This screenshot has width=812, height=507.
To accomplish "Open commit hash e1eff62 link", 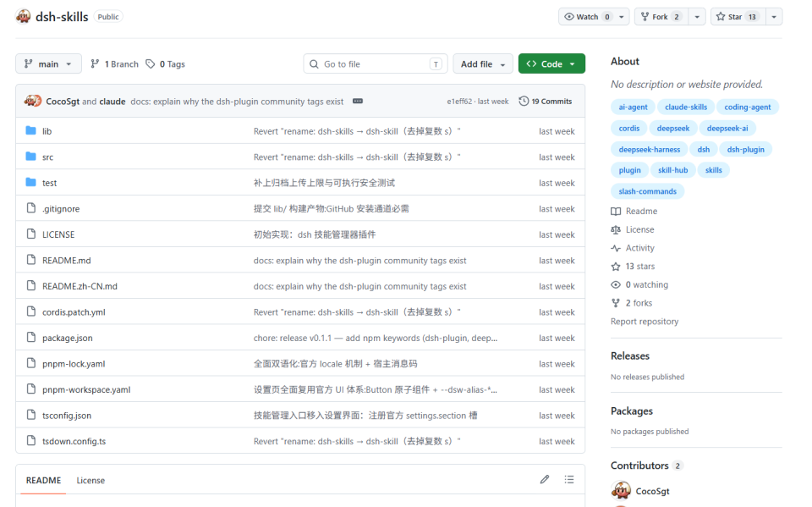I will click(459, 101).
